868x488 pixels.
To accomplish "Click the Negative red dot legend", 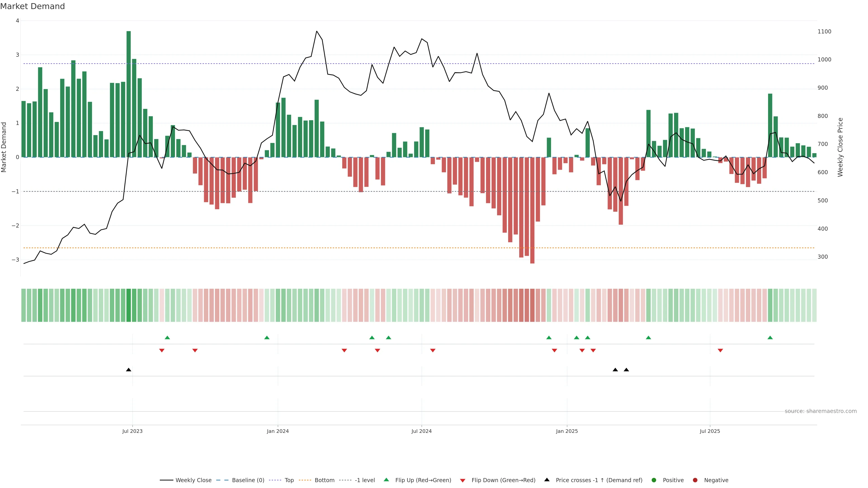I will coord(695,480).
